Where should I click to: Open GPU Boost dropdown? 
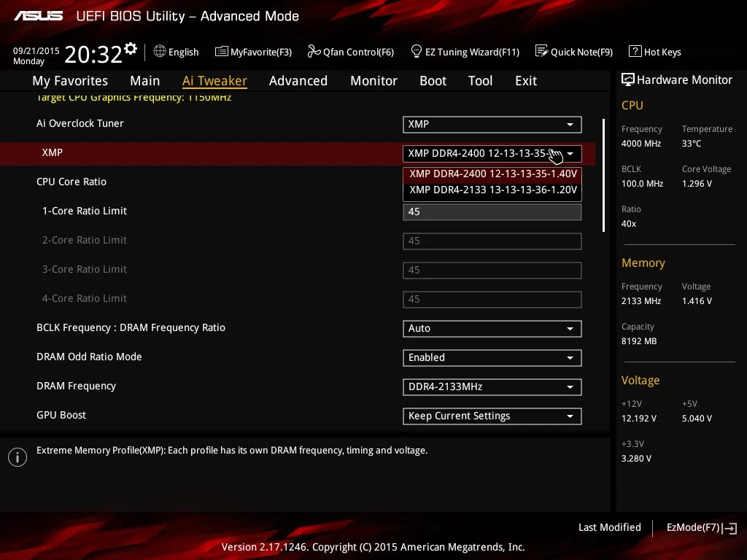click(492, 416)
